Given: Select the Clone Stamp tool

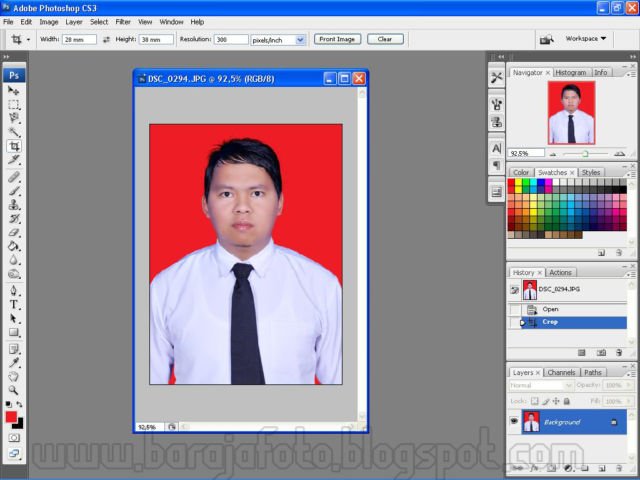Looking at the screenshot, I should point(13,204).
